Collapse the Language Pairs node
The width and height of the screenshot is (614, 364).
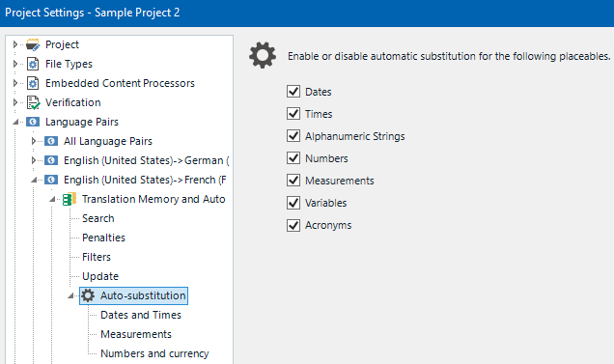pos(15,122)
